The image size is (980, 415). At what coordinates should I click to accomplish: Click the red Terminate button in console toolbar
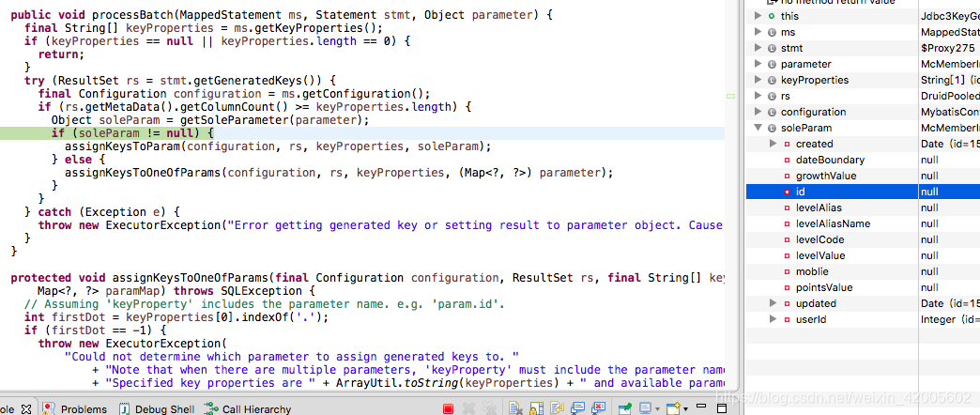click(448, 408)
